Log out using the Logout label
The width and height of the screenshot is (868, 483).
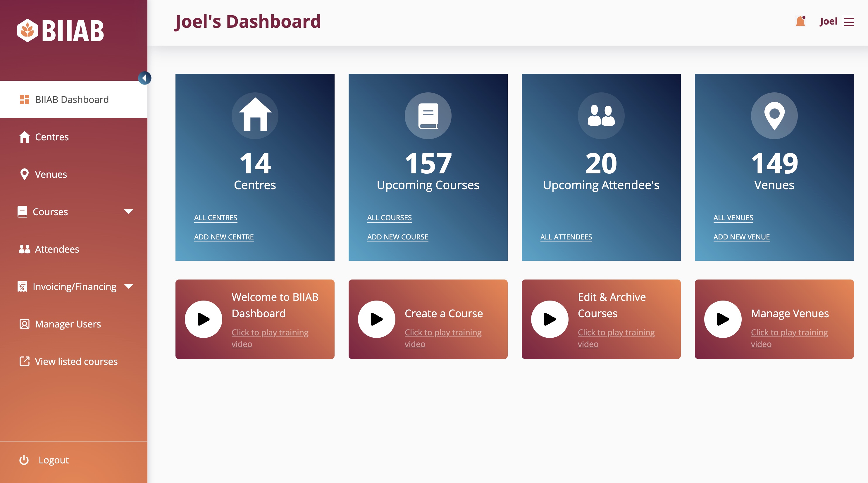54,460
